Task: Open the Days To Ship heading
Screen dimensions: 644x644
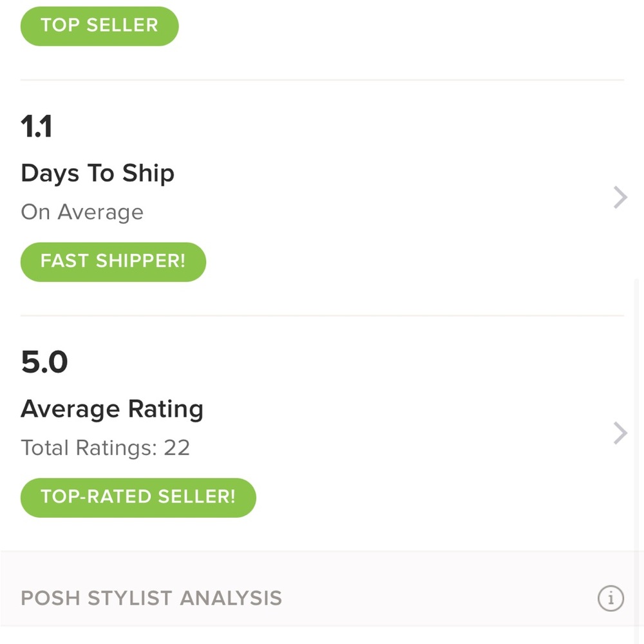Action: 97,173
